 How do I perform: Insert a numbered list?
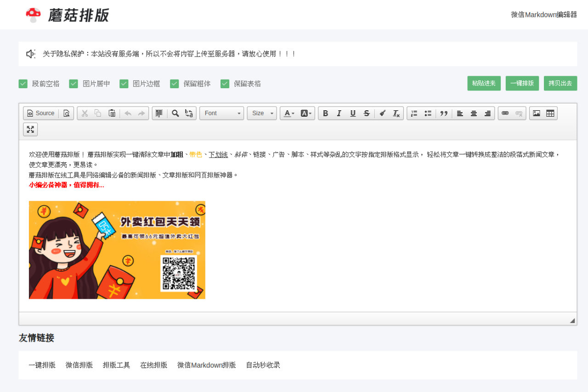[x=414, y=113]
